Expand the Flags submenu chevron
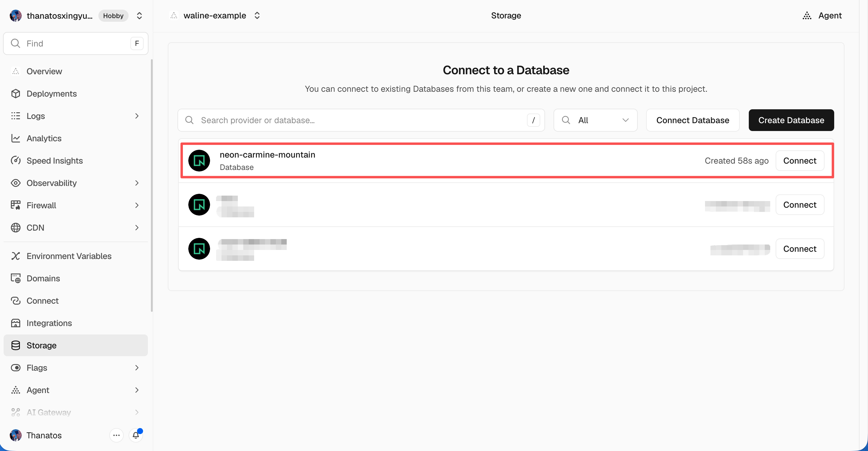868x451 pixels. click(137, 368)
